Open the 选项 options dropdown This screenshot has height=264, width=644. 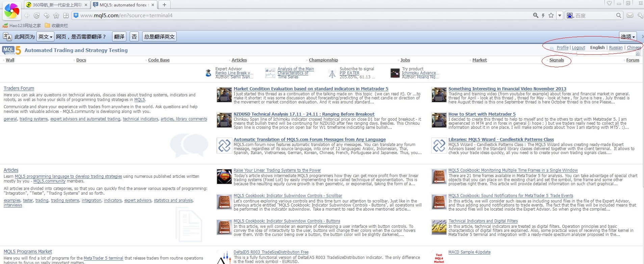[628, 37]
